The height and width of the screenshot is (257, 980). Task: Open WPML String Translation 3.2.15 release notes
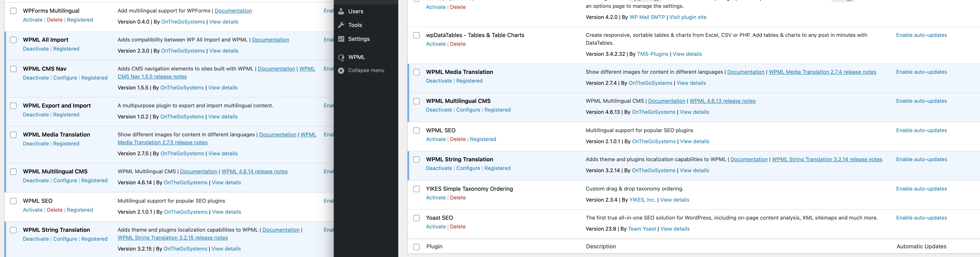coord(173,238)
